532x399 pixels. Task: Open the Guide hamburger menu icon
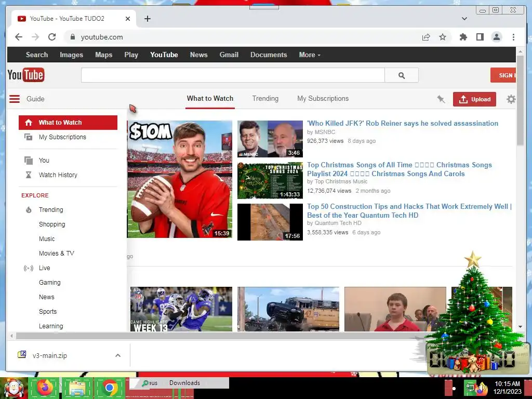[14, 99]
